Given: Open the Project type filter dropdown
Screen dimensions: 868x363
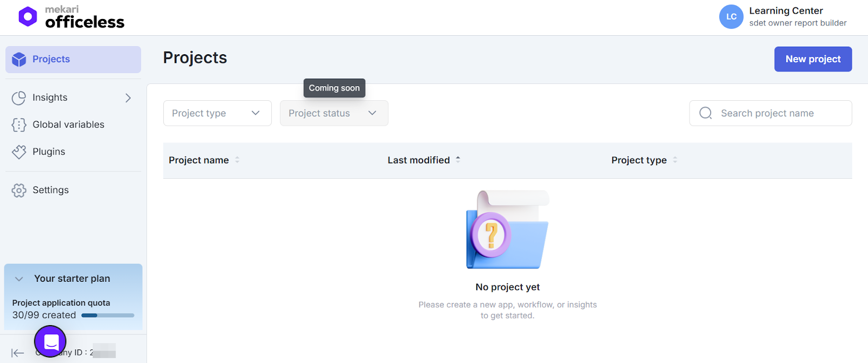Looking at the screenshot, I should tap(217, 113).
